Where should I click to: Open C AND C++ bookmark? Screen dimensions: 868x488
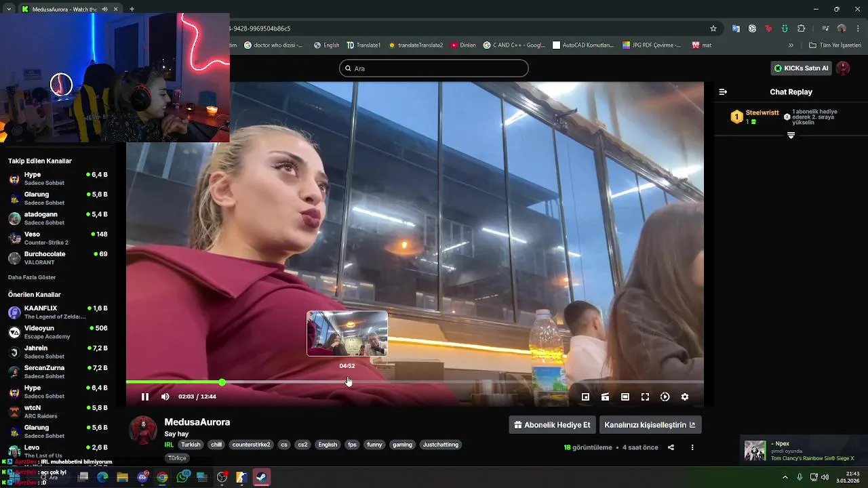point(514,45)
